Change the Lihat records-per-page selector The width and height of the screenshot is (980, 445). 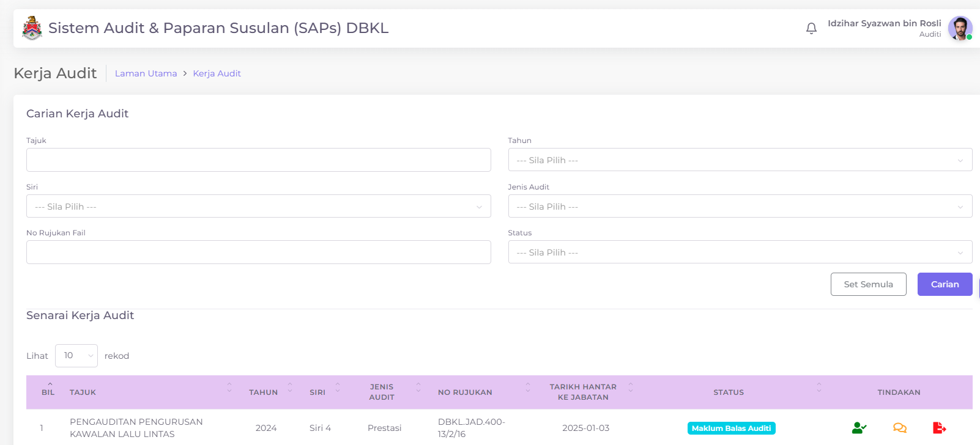pos(76,356)
